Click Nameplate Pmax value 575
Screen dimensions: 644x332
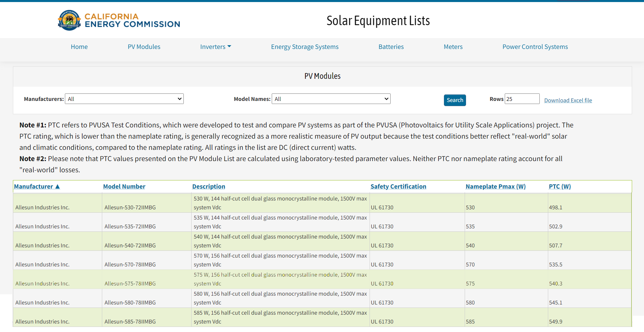pyautogui.click(x=470, y=283)
